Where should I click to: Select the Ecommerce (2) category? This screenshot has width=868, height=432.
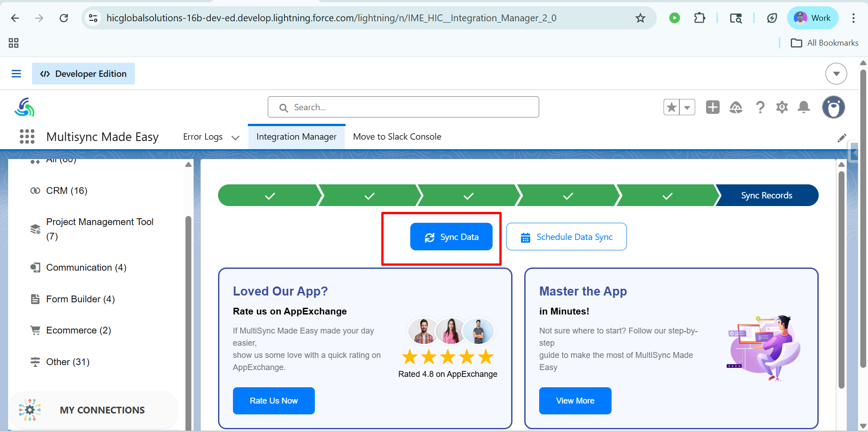click(x=71, y=330)
